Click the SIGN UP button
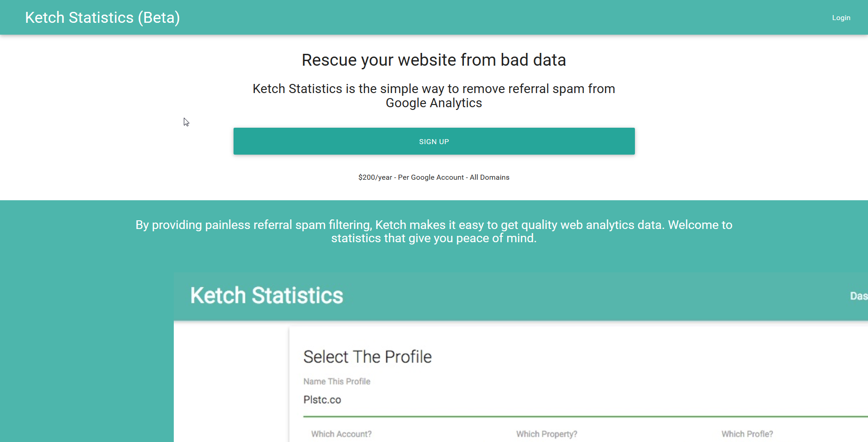 [434, 141]
